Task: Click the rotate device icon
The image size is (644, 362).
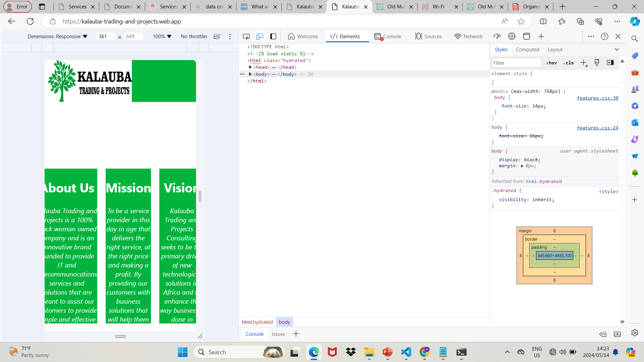Action: pyautogui.click(x=217, y=36)
